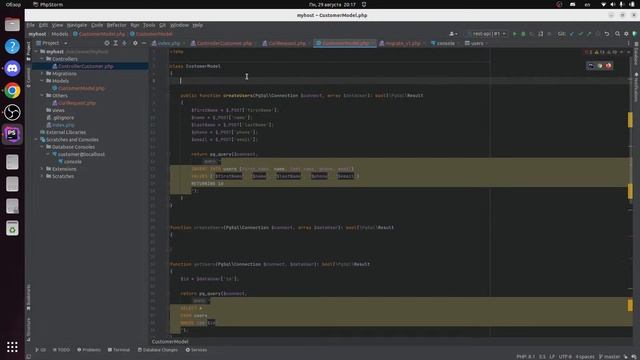Open the Trash icon in the dock
The height and width of the screenshot is (360, 640).
pos(12,228)
